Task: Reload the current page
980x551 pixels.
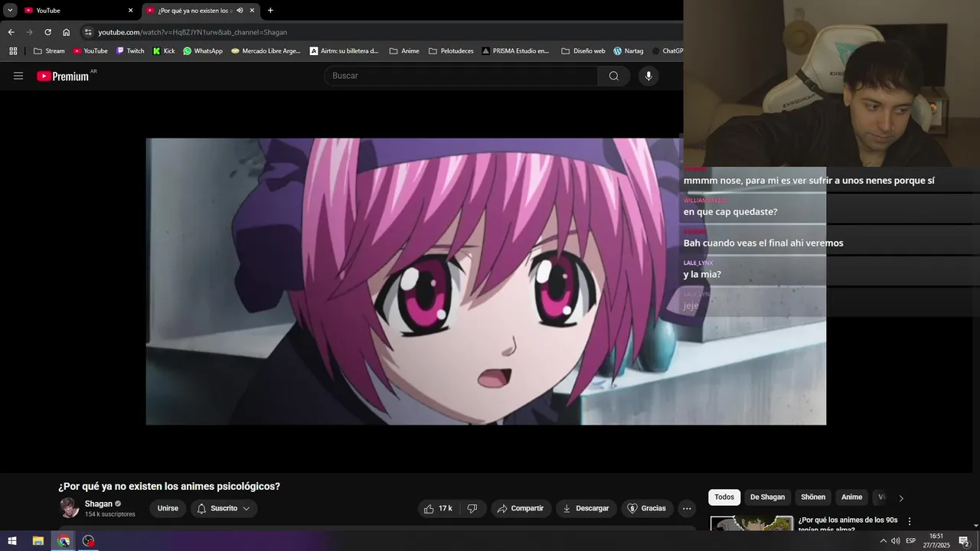Action: click(47, 32)
